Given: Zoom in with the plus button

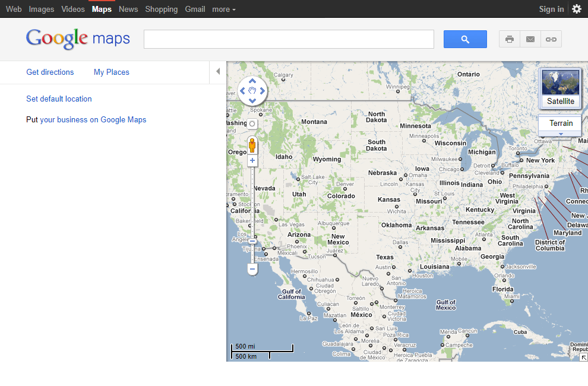Looking at the screenshot, I should pyautogui.click(x=252, y=160).
